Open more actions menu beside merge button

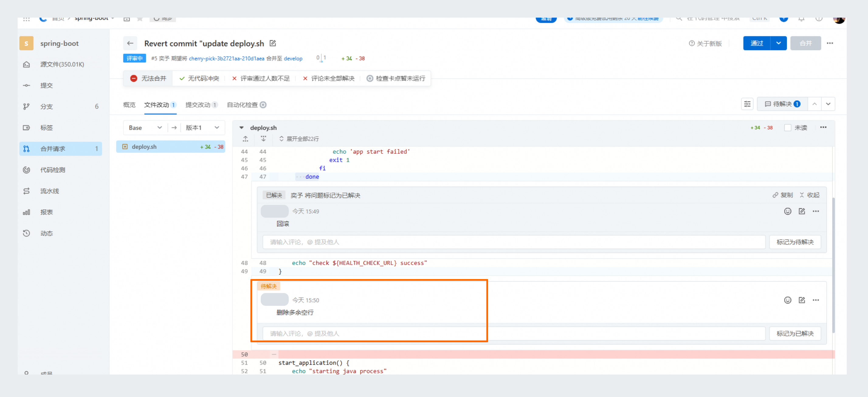pyautogui.click(x=830, y=43)
